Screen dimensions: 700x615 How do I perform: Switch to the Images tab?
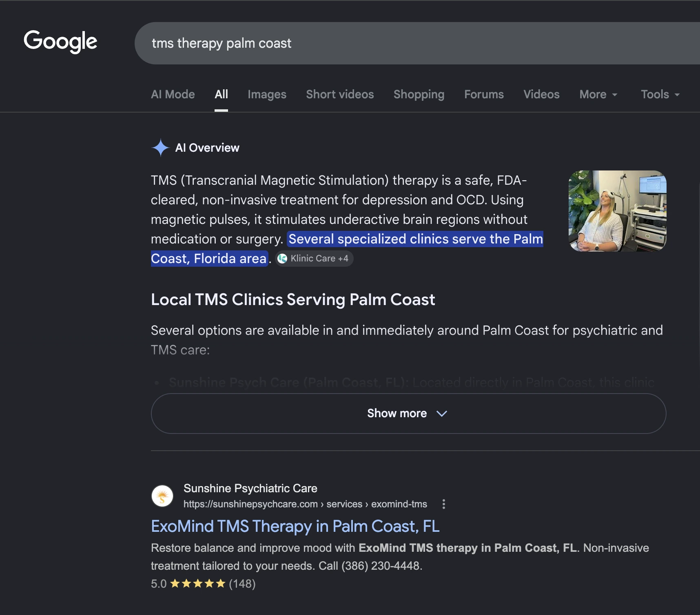tap(267, 94)
